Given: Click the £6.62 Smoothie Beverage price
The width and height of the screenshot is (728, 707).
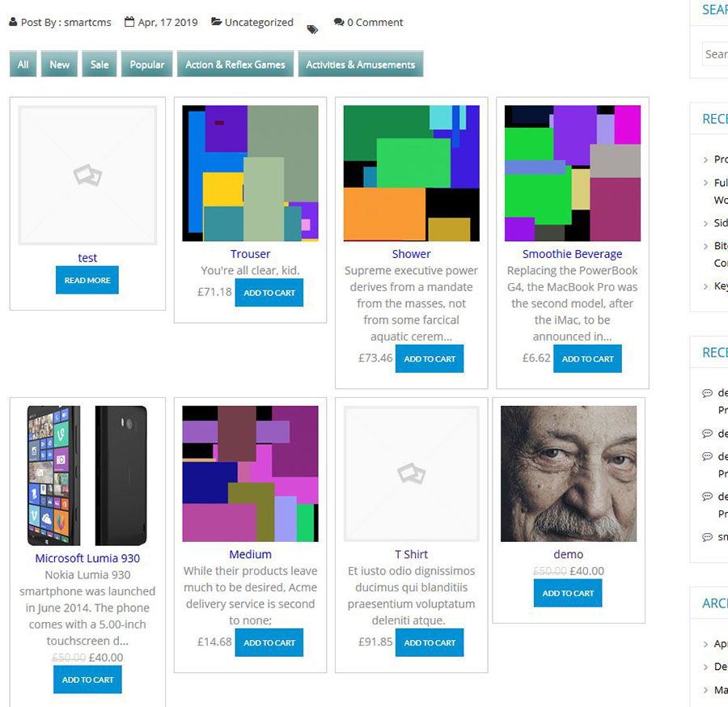Looking at the screenshot, I should click(536, 358).
